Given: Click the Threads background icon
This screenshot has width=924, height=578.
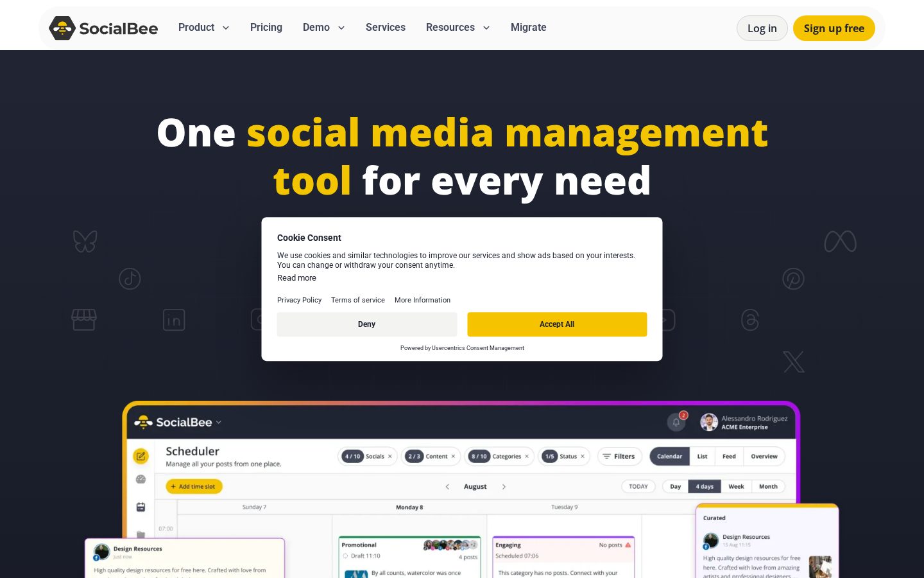Looking at the screenshot, I should pyautogui.click(x=750, y=320).
